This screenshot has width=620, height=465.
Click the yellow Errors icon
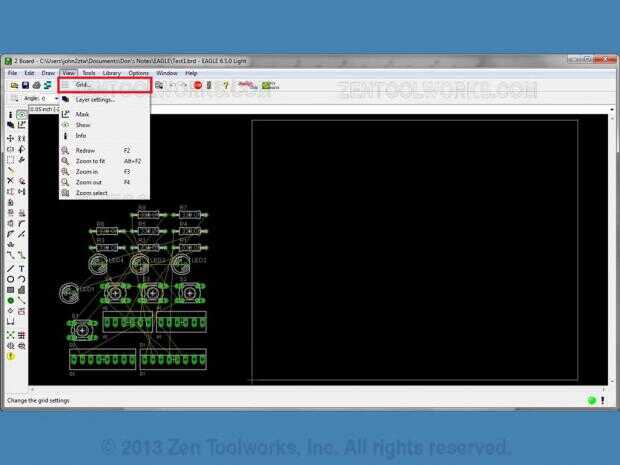click(10, 356)
